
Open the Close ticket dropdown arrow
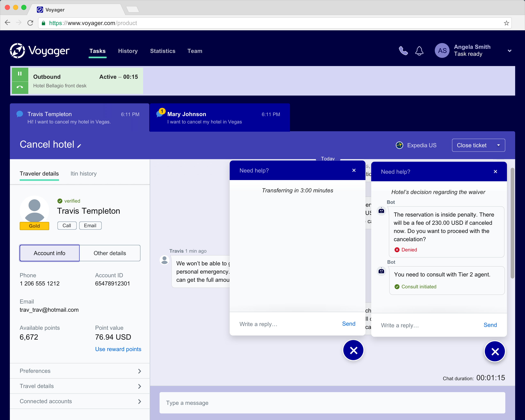[499, 145]
